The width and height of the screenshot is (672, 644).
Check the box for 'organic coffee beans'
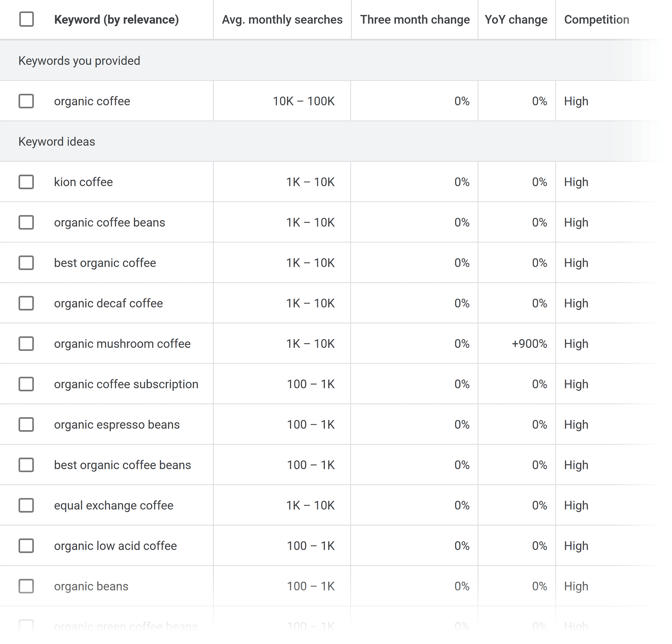[x=26, y=223]
